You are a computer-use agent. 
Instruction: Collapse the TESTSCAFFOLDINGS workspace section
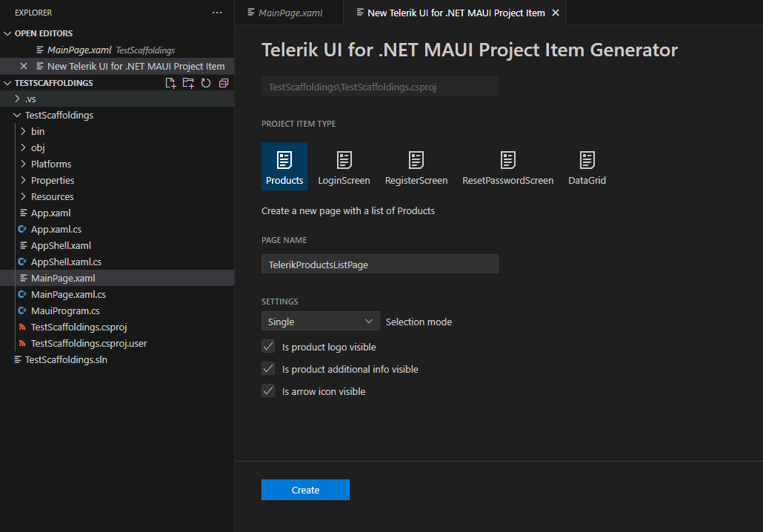coord(7,83)
